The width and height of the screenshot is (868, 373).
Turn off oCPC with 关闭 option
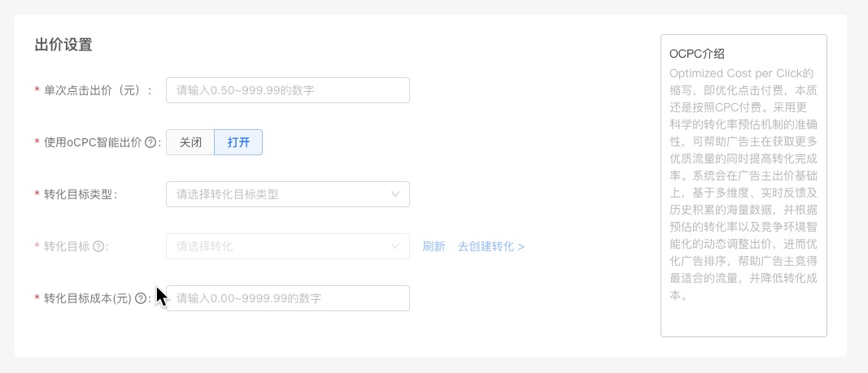190,142
